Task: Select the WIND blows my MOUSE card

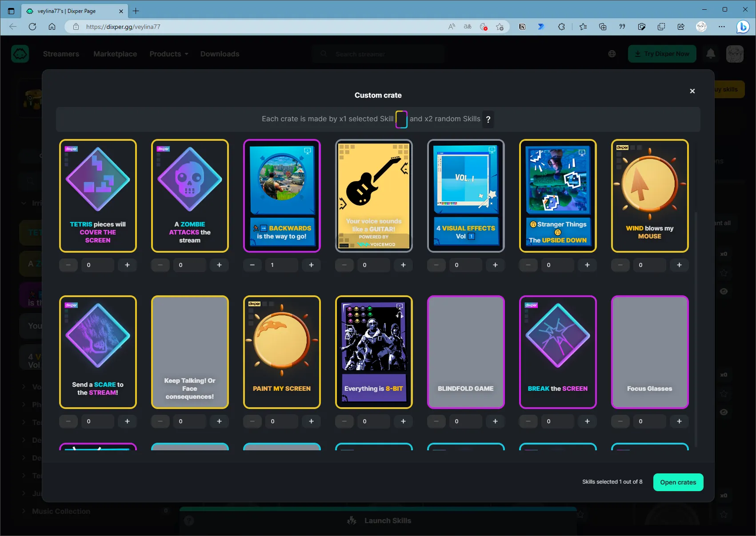Action: pos(650,196)
